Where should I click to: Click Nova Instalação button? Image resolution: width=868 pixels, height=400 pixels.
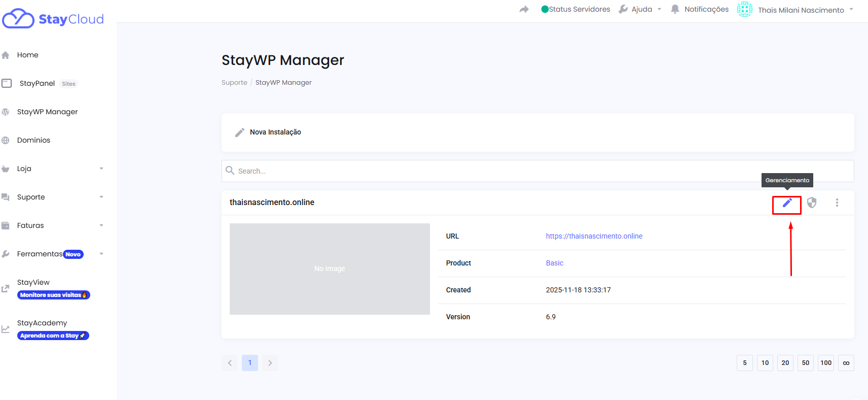275,132
